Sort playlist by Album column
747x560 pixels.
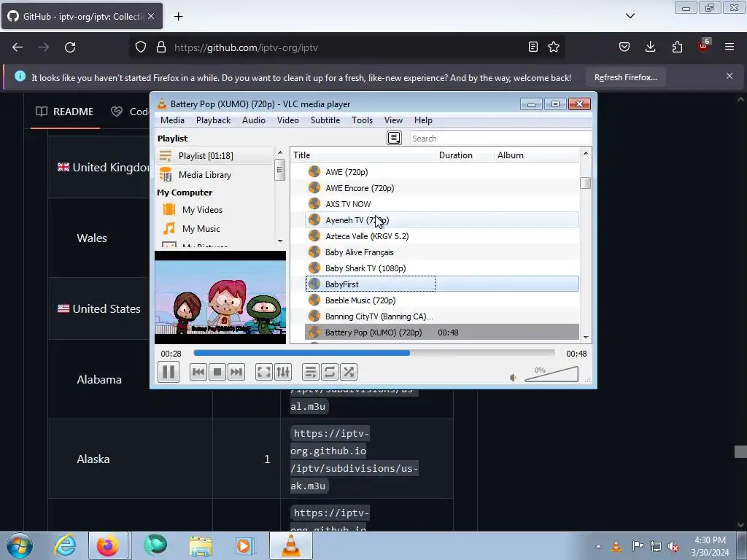[538, 155]
